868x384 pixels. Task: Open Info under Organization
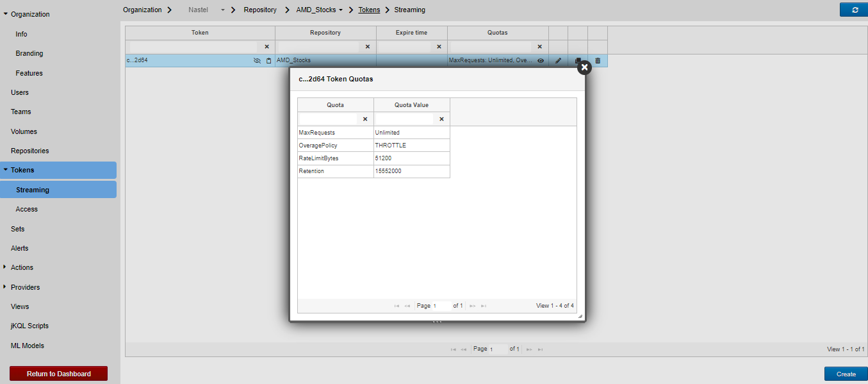point(22,34)
